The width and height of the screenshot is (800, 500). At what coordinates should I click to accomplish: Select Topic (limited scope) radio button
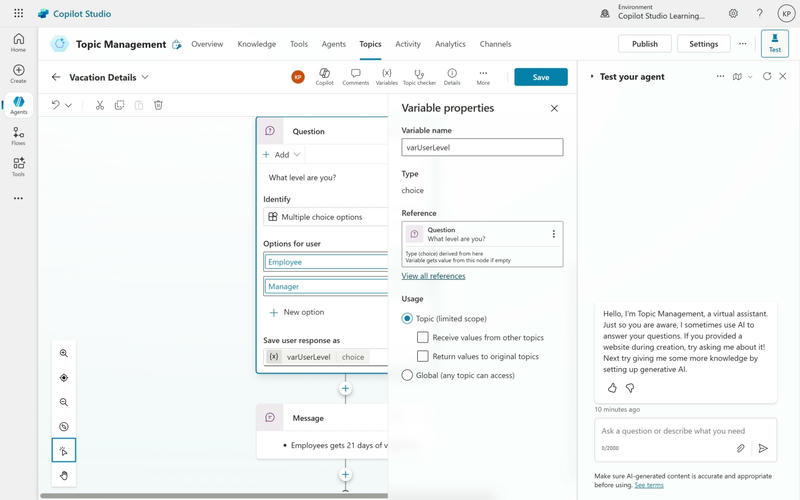407,318
